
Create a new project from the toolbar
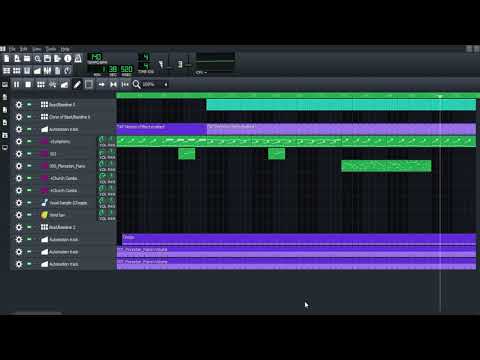(x=7, y=59)
